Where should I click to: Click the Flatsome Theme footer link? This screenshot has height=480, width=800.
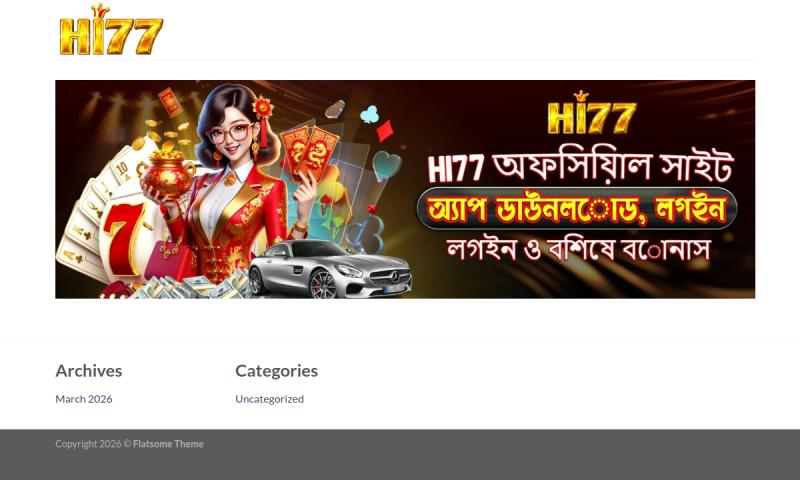(x=168, y=444)
